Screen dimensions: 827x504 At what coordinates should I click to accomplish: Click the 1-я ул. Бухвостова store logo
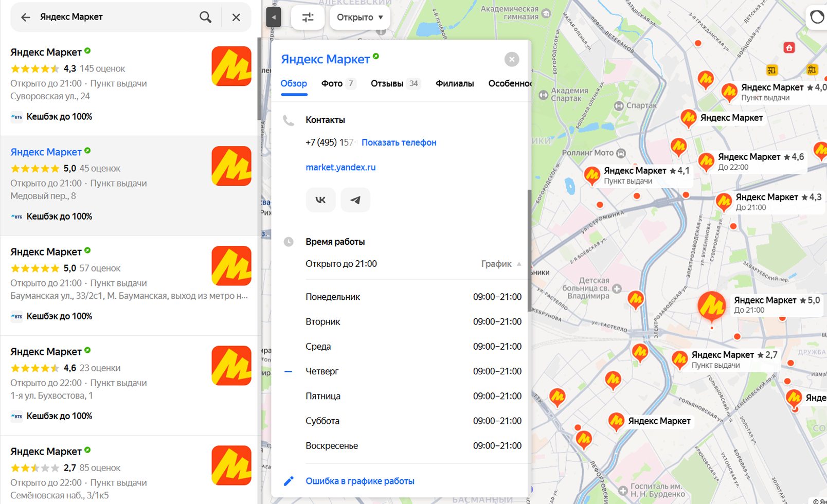coord(231,366)
